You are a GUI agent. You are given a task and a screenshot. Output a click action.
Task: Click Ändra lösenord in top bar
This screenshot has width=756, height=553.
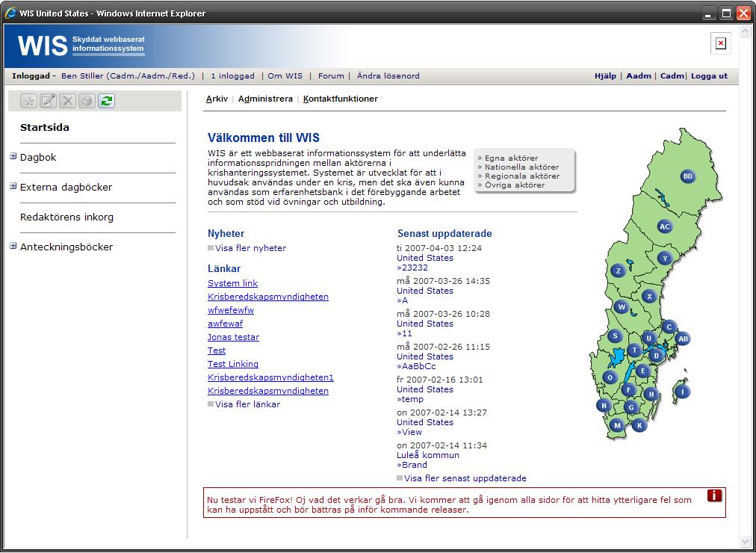pyautogui.click(x=388, y=75)
